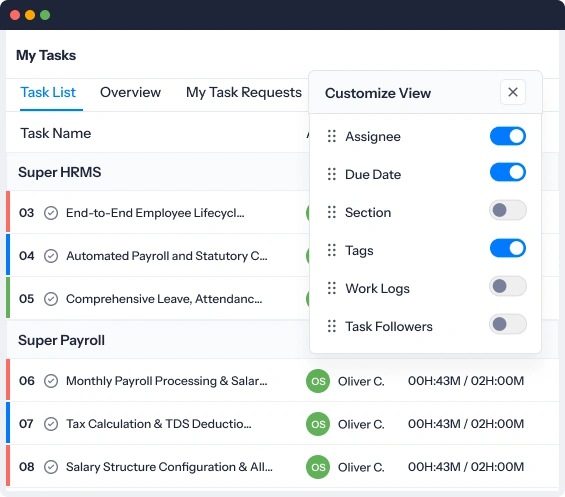Click drag handle icon beside Section

(332, 212)
